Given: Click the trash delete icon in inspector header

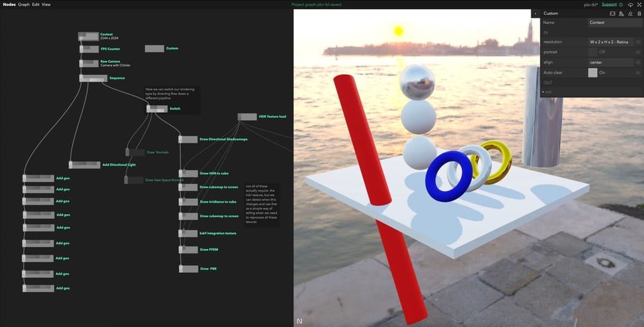Looking at the screenshot, I should 638,14.
